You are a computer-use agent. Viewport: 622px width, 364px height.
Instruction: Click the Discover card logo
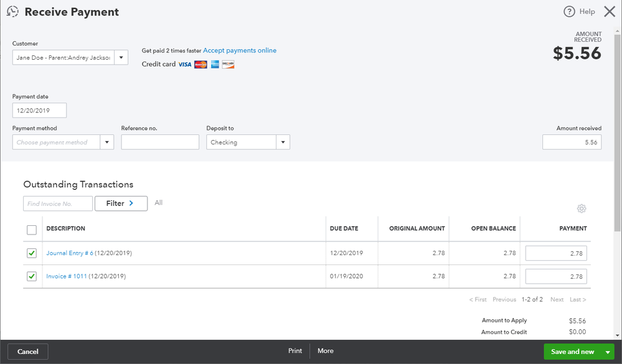point(228,64)
